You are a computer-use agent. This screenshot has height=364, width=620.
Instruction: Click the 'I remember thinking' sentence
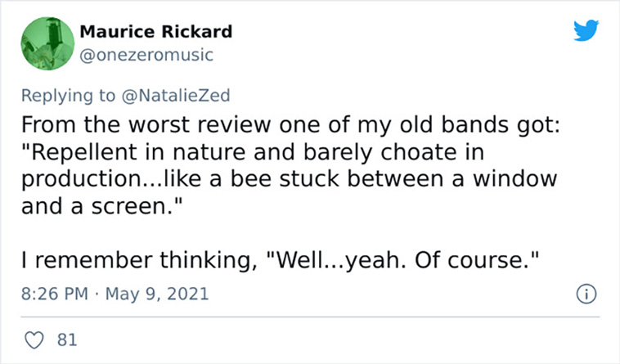pyautogui.click(x=137, y=260)
